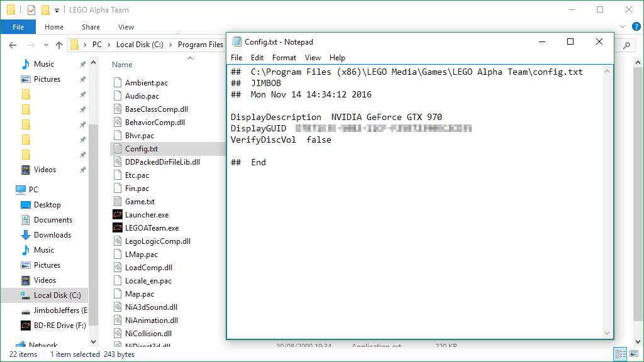Image resolution: width=644 pixels, height=362 pixels.
Task: Select LMap.pac in file list
Action: [x=142, y=255]
